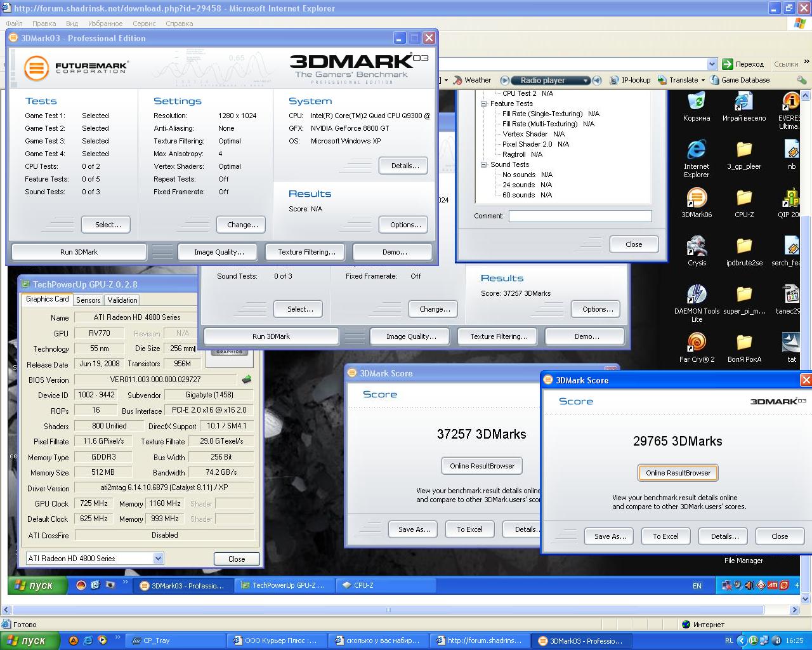Collapse the Sound Tests tree node

[x=483, y=164]
